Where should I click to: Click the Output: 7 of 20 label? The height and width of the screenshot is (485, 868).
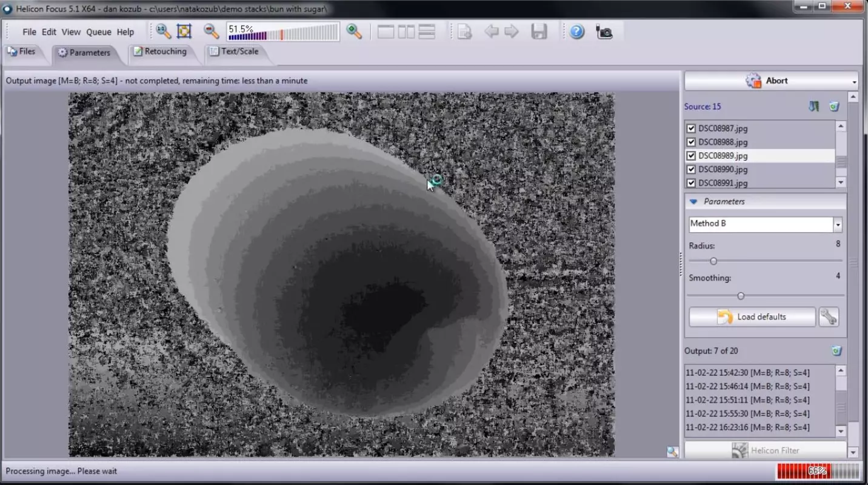click(711, 351)
